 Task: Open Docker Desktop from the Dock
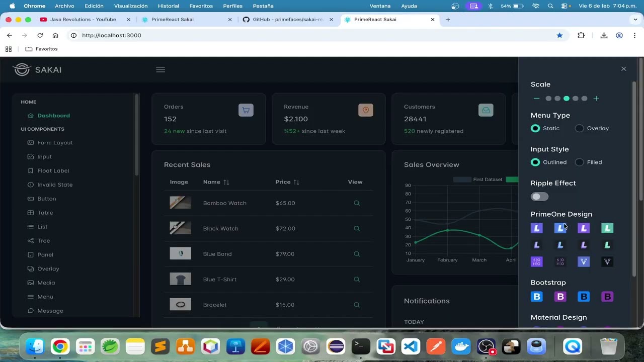[461, 346]
